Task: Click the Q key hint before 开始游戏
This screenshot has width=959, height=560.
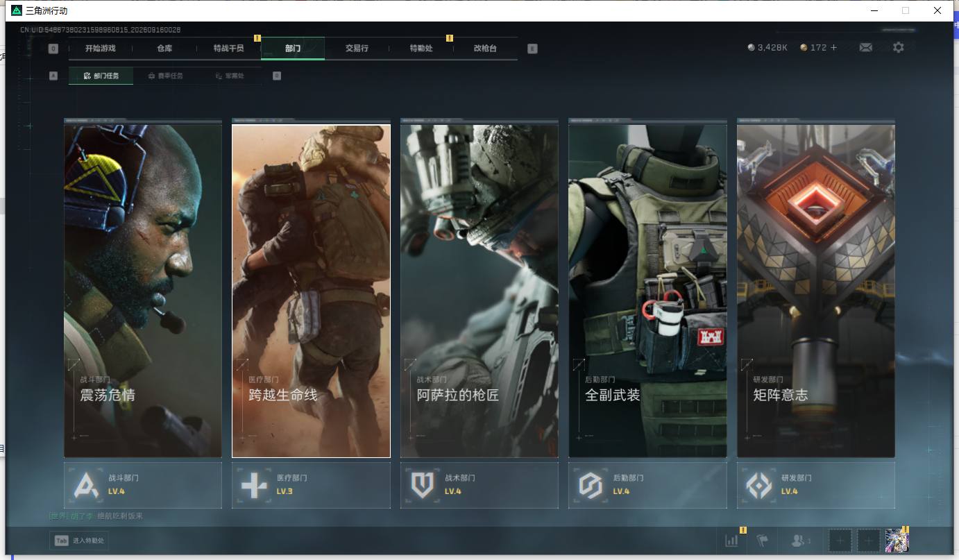Action: point(53,49)
